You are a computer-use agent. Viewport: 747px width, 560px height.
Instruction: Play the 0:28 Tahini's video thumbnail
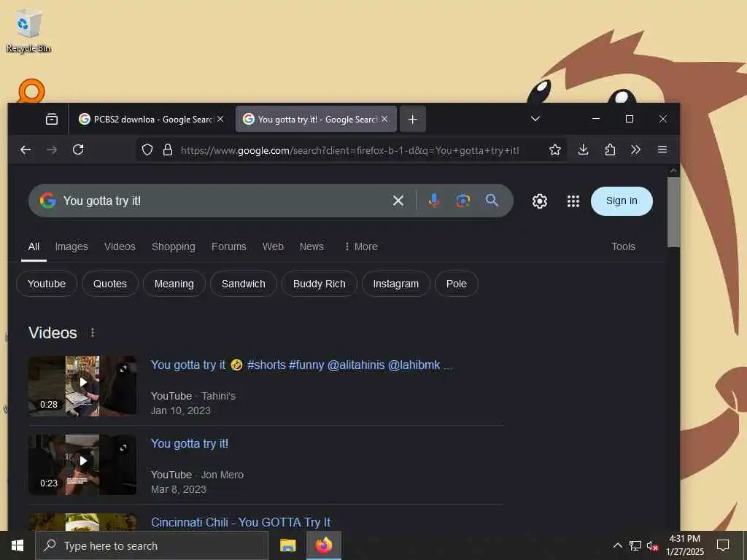82,386
